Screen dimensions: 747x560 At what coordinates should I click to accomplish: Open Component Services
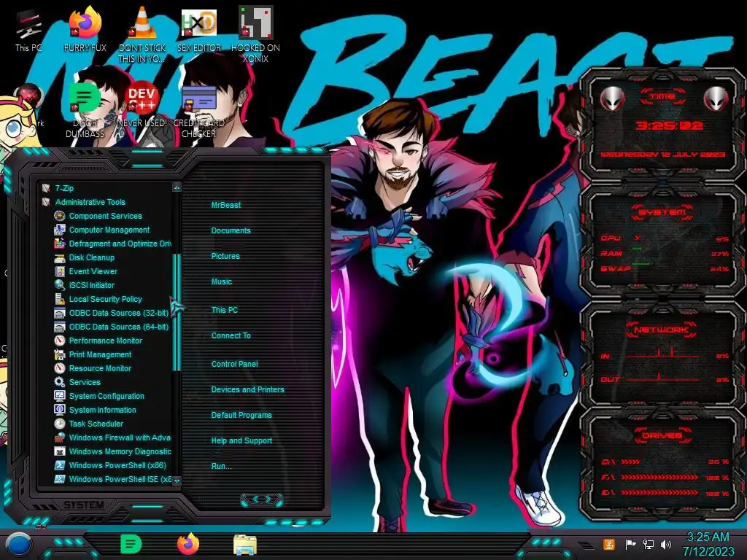[x=105, y=216]
